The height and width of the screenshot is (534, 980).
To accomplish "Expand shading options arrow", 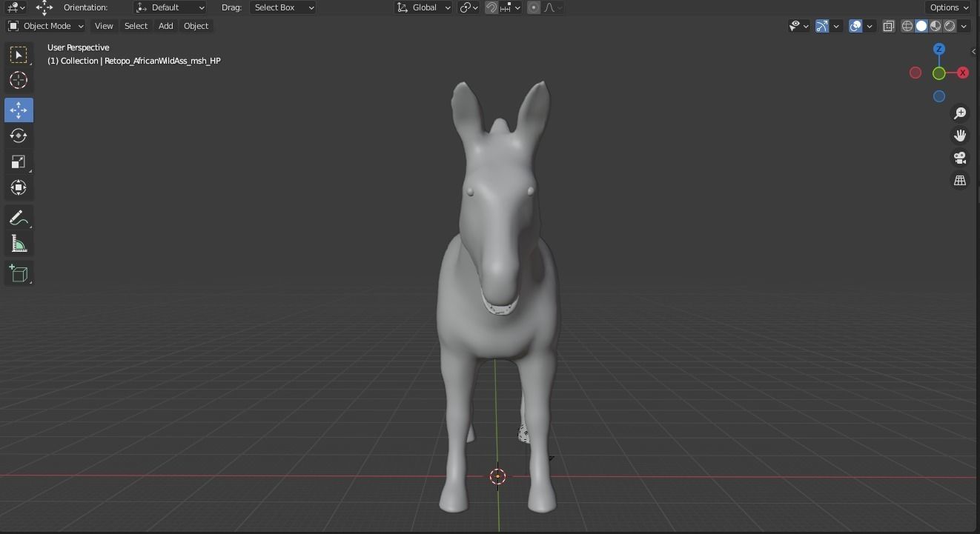I will click(x=964, y=26).
